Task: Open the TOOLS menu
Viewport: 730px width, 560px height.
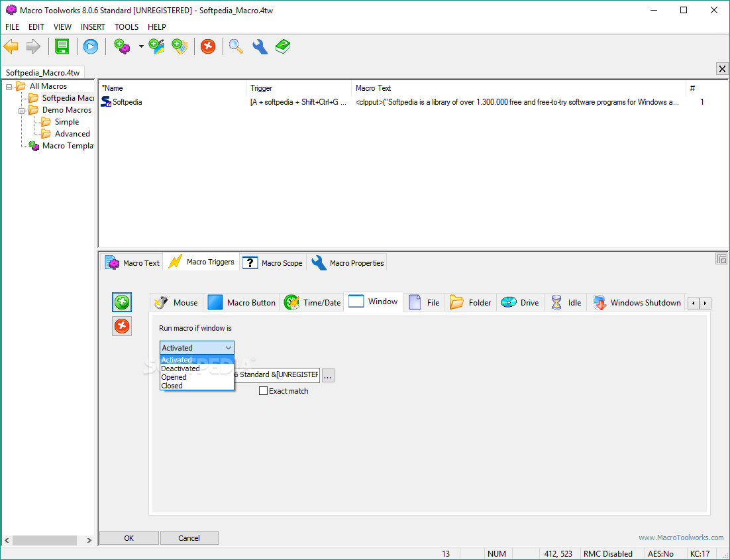Action: point(127,27)
